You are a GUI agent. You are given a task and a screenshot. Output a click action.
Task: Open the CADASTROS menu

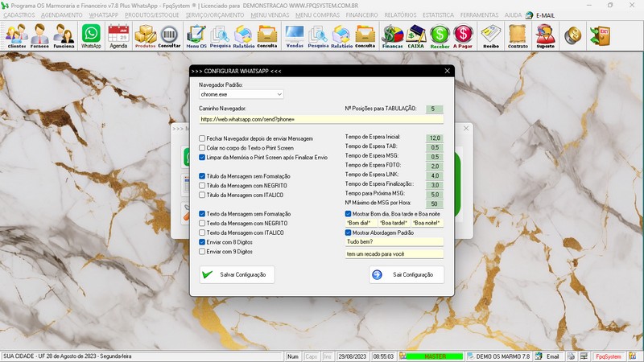pyautogui.click(x=19, y=15)
